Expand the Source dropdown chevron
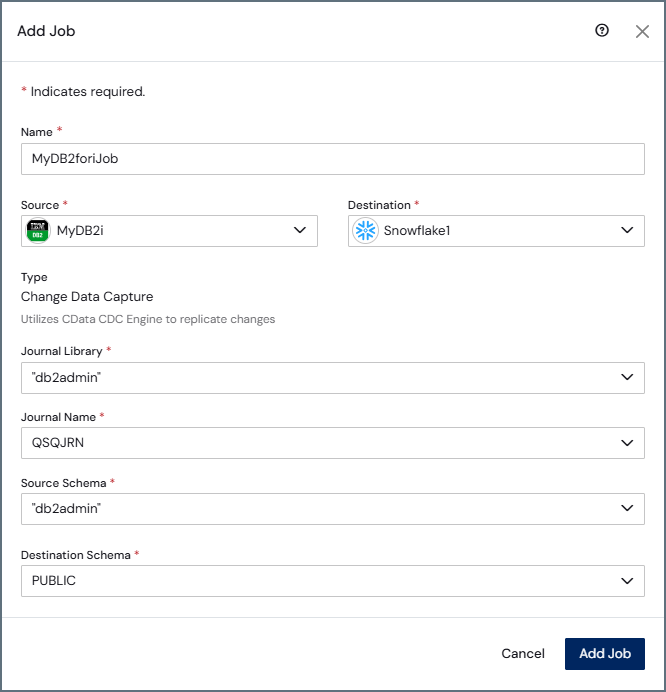The height and width of the screenshot is (692, 666). tap(300, 230)
